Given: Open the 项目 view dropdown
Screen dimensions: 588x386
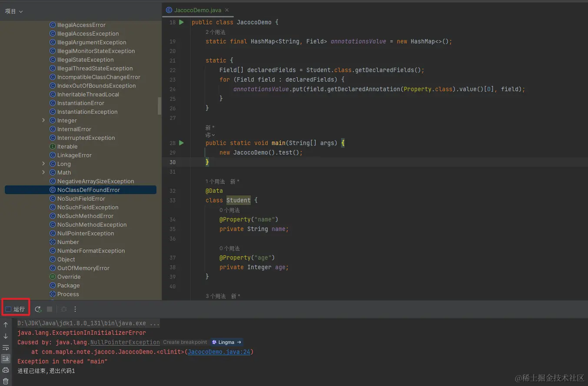Looking at the screenshot, I should click(14, 11).
